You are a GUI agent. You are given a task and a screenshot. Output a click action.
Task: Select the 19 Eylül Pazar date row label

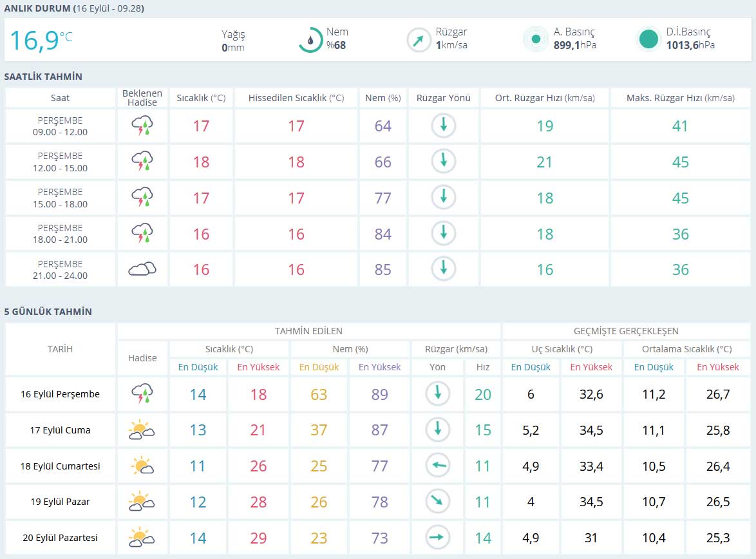(x=60, y=502)
